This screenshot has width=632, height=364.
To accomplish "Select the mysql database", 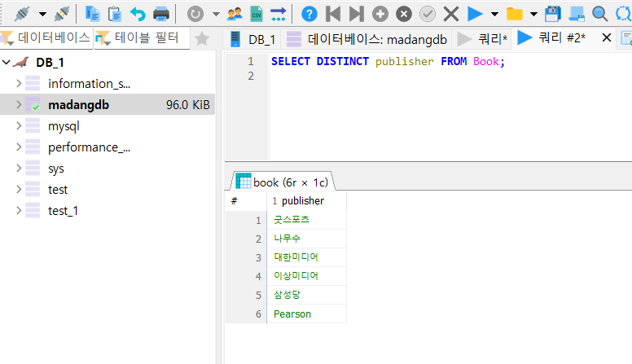I will coord(64,126).
